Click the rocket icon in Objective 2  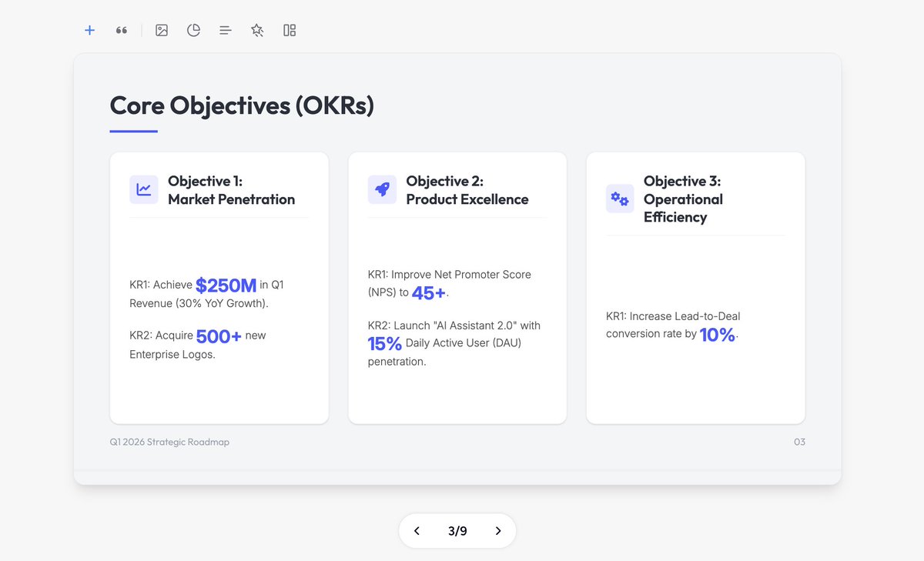(382, 189)
